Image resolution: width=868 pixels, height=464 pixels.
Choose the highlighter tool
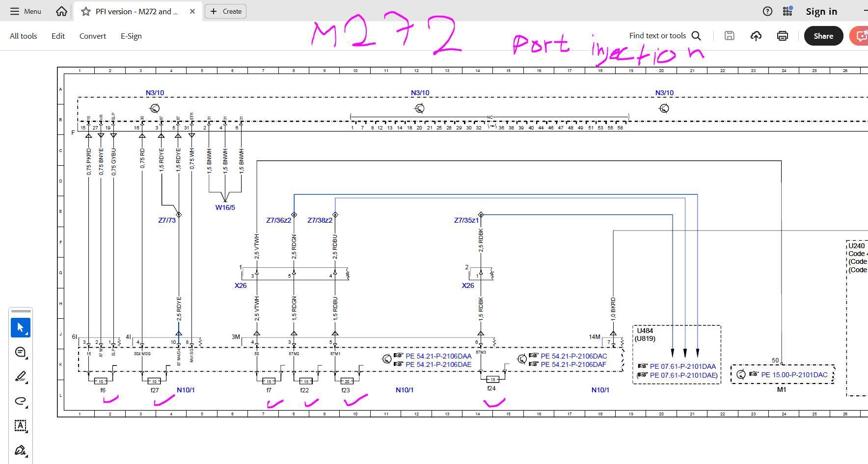tap(20, 377)
